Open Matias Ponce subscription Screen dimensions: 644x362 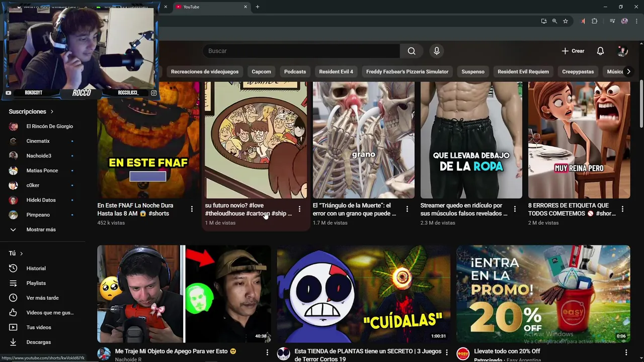click(43, 170)
